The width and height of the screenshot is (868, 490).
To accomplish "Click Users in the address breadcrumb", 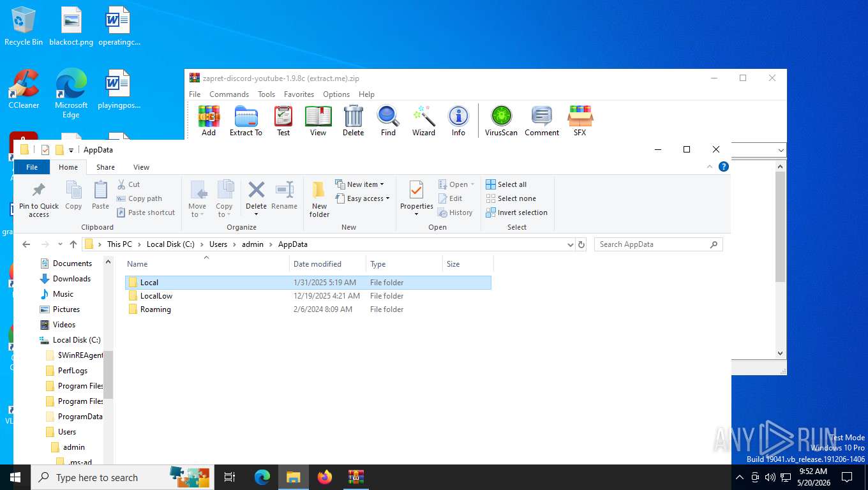I will (218, 244).
